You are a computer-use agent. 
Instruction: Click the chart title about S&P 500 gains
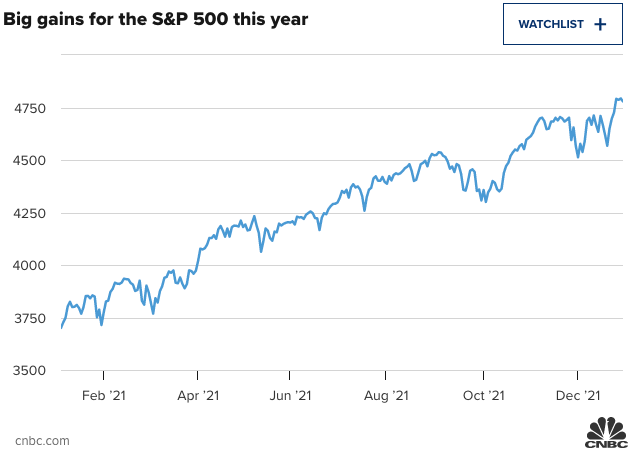(155, 20)
